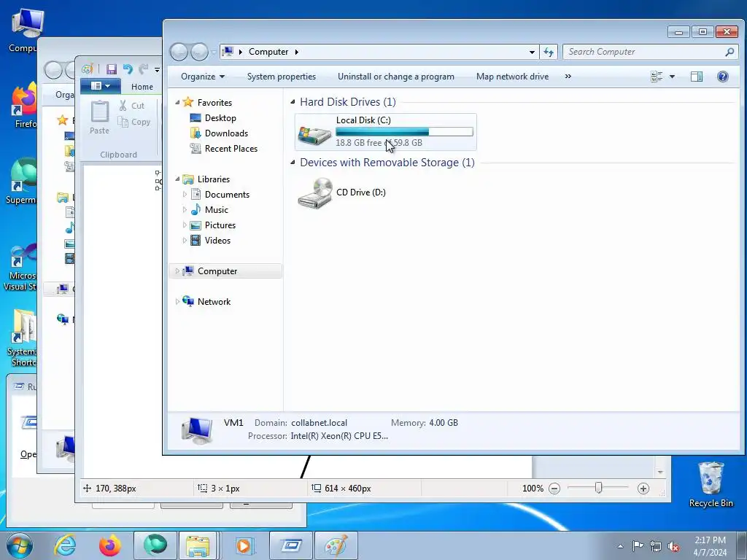Collapse the Libraries tree

point(177,179)
